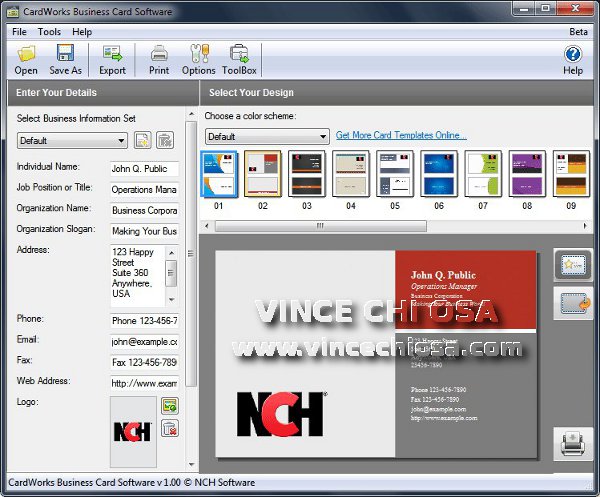Select card template thumbnail 02
Screen dimensions: 600x497
coord(262,174)
